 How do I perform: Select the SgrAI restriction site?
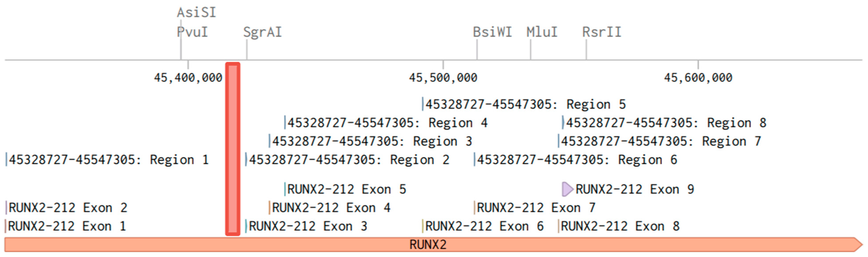(263, 32)
